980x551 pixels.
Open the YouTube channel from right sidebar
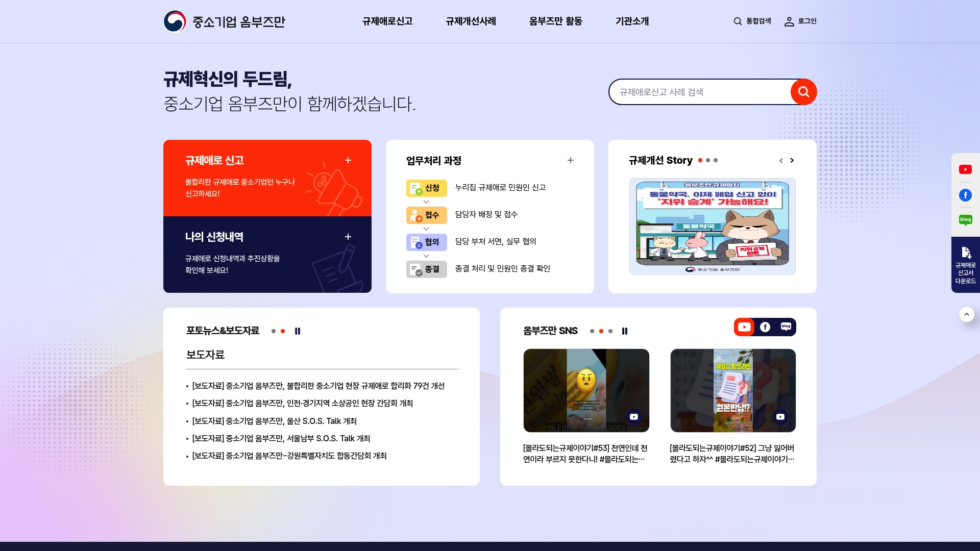point(966,169)
